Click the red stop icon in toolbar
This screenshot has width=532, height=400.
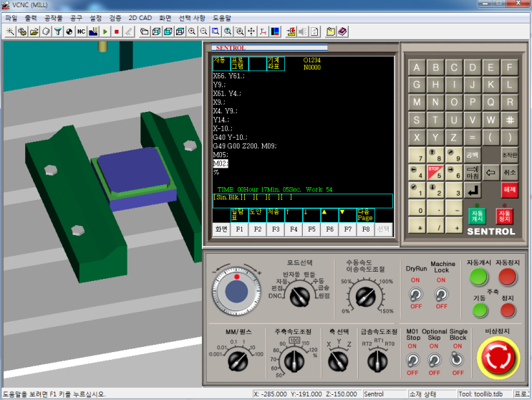pos(117,32)
